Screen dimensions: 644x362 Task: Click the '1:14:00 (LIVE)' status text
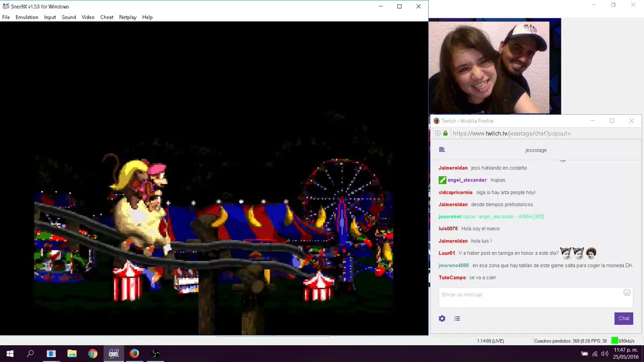tap(491, 341)
